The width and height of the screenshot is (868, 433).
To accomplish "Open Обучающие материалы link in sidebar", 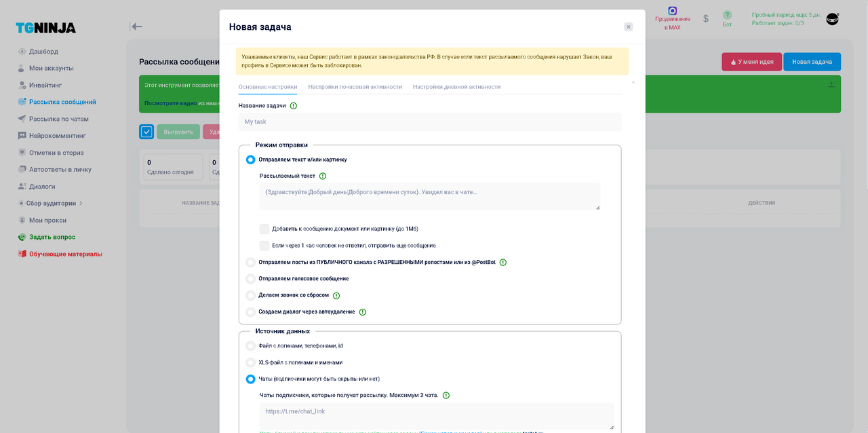I will tap(66, 254).
